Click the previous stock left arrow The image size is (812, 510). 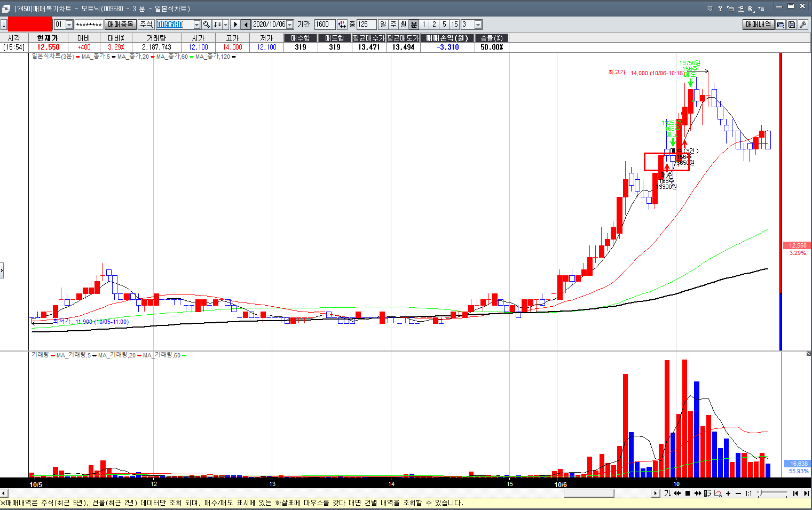pyautogui.click(x=246, y=25)
